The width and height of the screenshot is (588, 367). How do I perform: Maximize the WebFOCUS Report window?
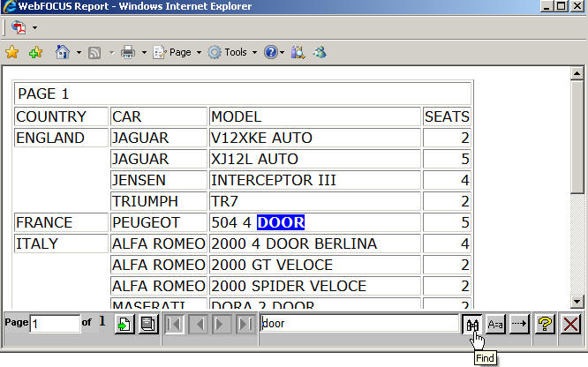tap(561, 6)
